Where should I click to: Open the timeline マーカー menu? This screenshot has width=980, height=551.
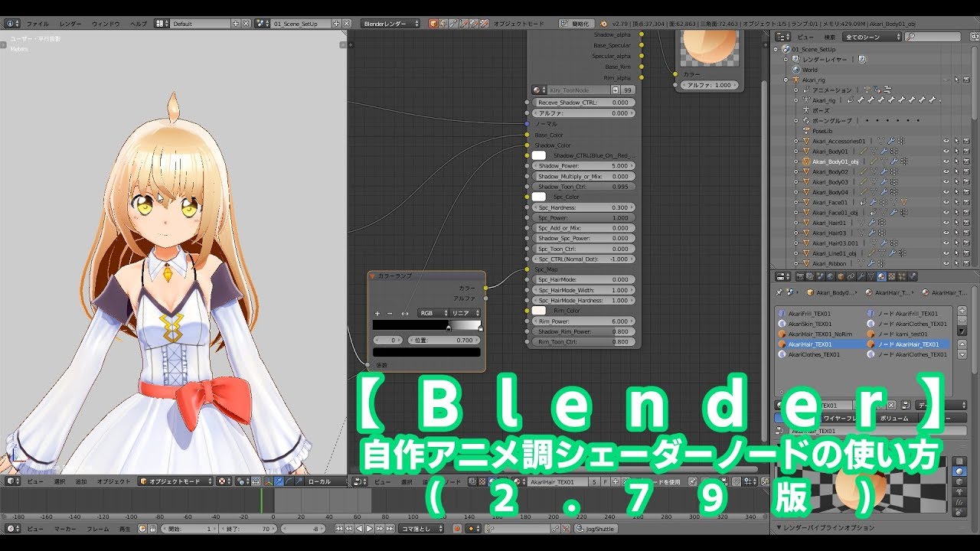pos(64,529)
